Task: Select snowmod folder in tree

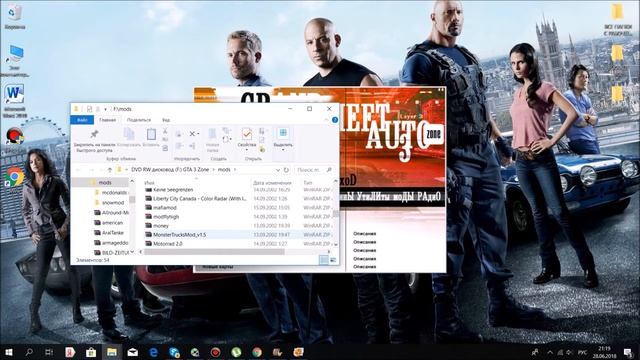Action: pyautogui.click(x=109, y=203)
